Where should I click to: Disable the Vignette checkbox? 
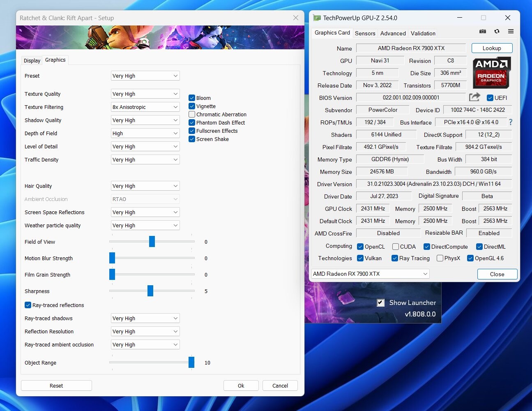tap(192, 106)
